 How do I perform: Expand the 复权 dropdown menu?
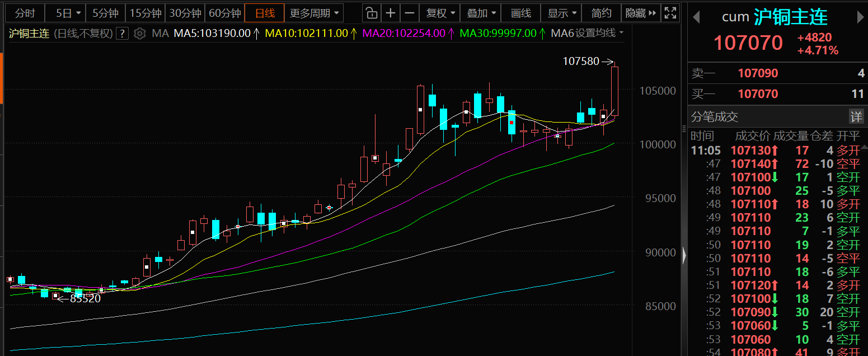pyautogui.click(x=441, y=13)
